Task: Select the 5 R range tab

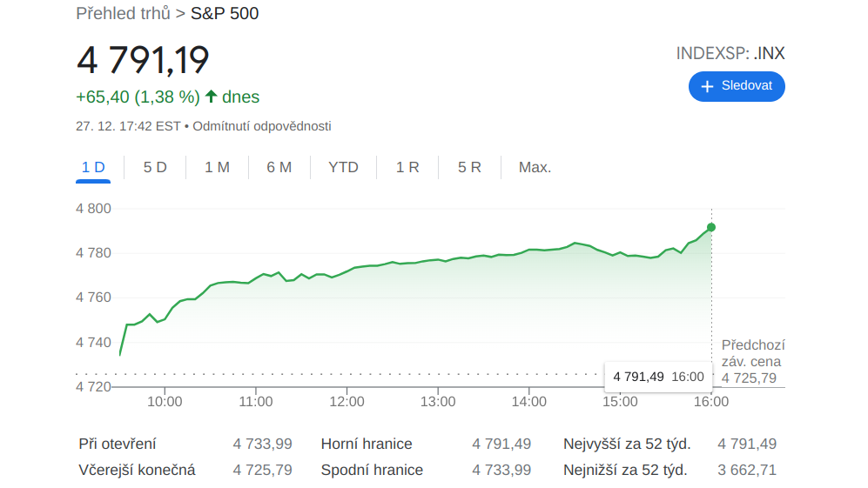Action: pyautogui.click(x=469, y=168)
